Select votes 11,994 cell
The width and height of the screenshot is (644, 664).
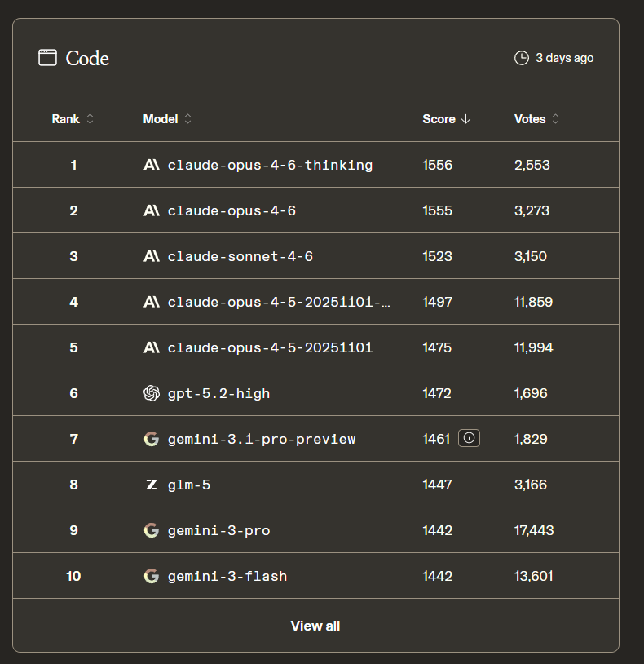tap(534, 347)
